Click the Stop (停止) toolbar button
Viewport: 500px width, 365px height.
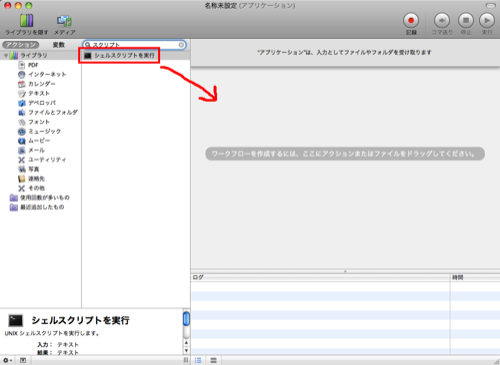click(x=466, y=21)
